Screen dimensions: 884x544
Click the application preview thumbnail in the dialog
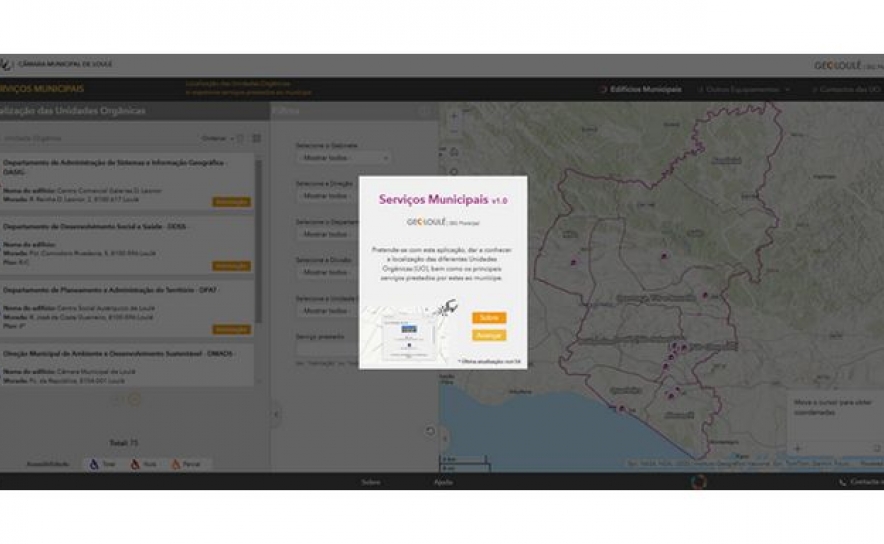click(x=409, y=337)
